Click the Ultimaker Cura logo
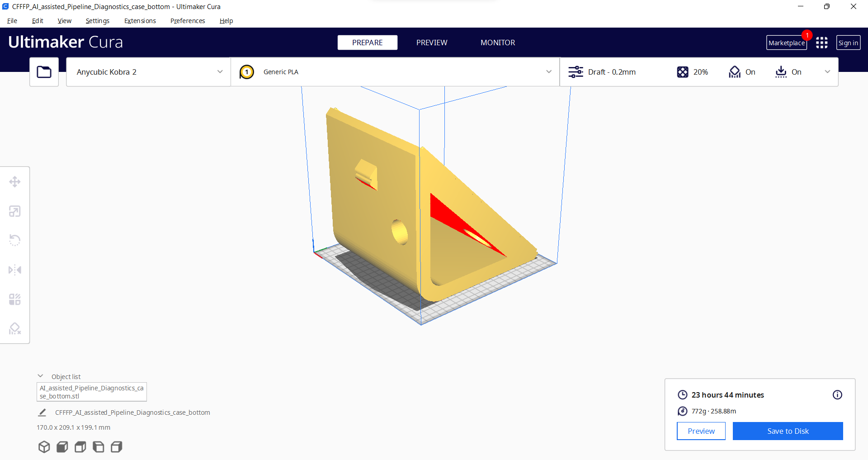 (66, 42)
